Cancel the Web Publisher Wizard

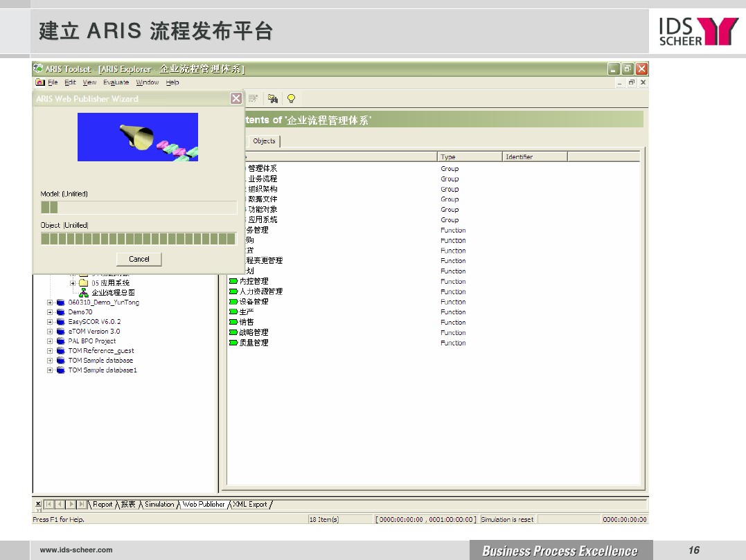tap(139, 259)
